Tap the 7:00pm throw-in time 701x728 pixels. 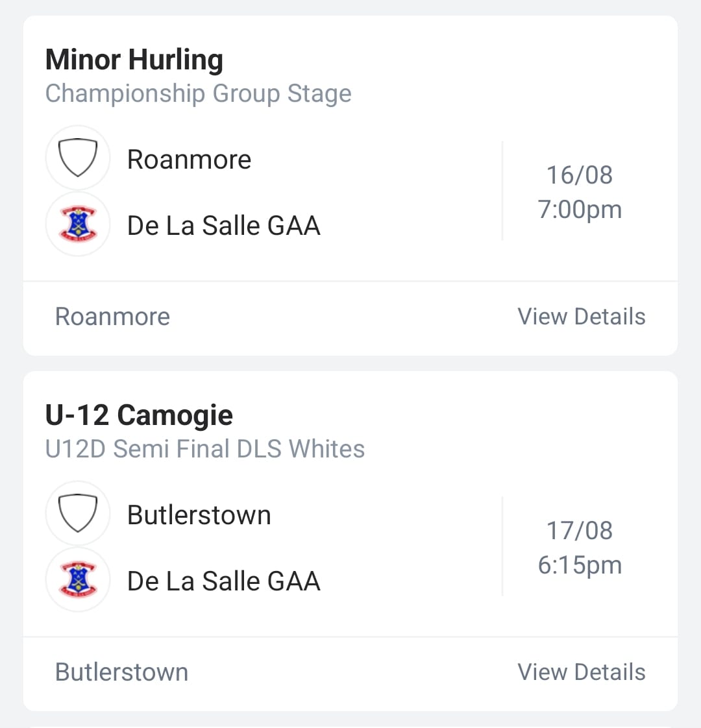[580, 210]
